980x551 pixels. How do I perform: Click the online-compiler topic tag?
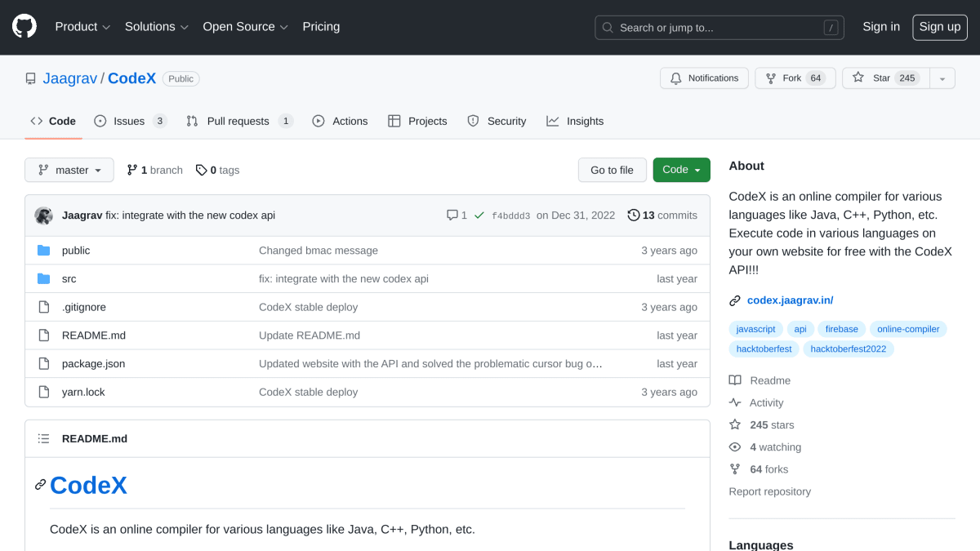908,329
